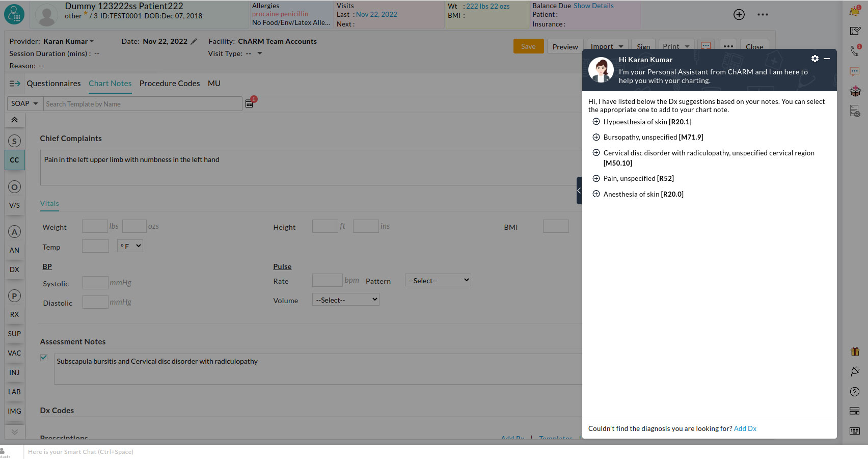Open the Questionnaires tab

(x=53, y=84)
